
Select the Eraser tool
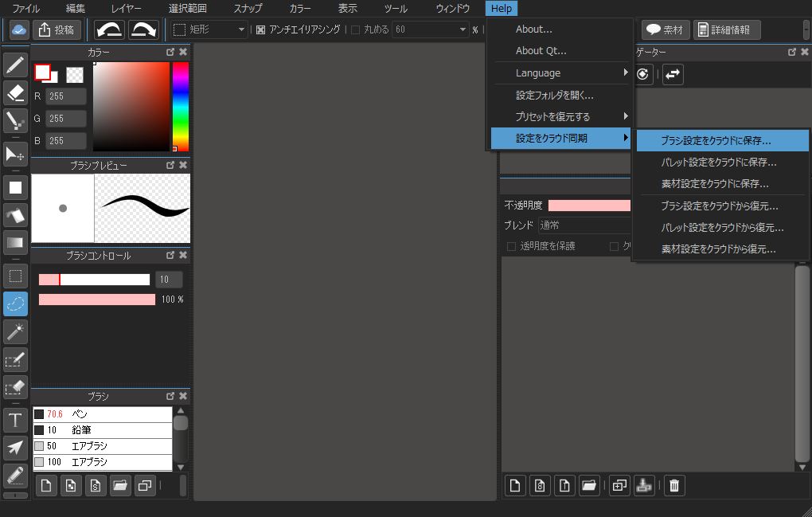pos(16,94)
